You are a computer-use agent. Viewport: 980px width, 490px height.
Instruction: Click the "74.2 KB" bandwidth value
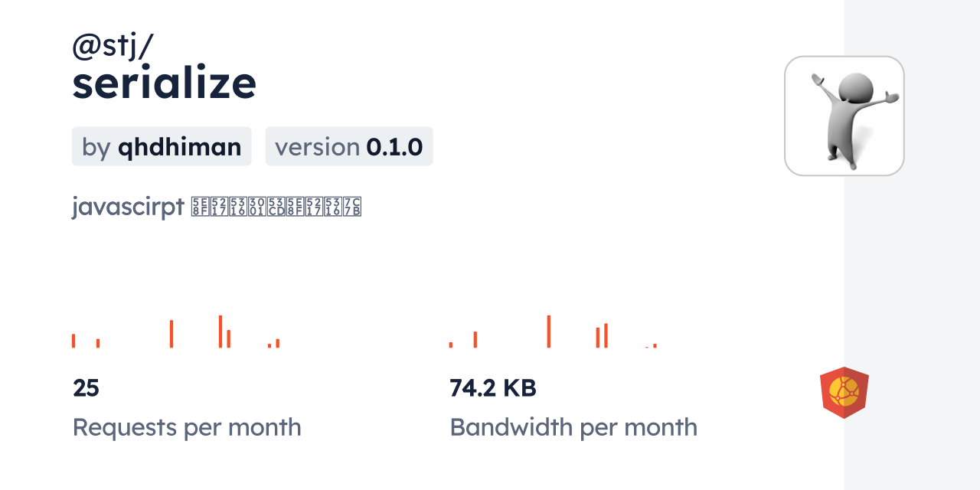(493, 388)
